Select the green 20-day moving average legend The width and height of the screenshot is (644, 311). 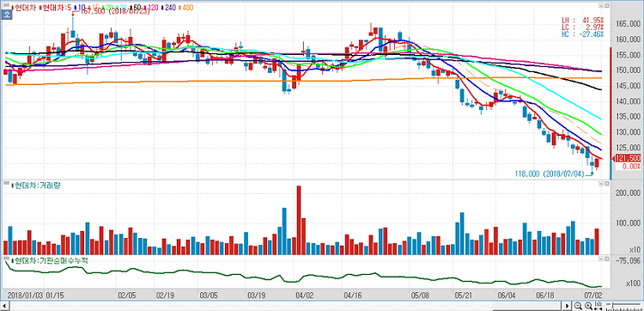(x=106, y=8)
